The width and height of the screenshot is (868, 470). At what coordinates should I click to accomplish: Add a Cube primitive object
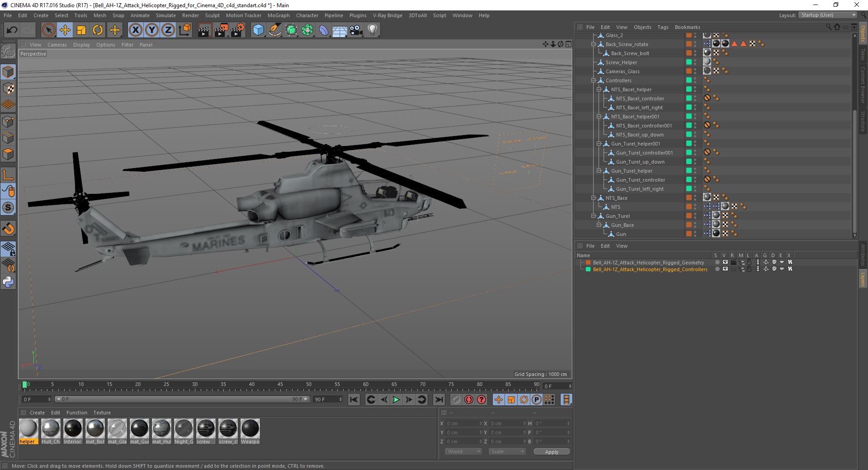pos(258,30)
